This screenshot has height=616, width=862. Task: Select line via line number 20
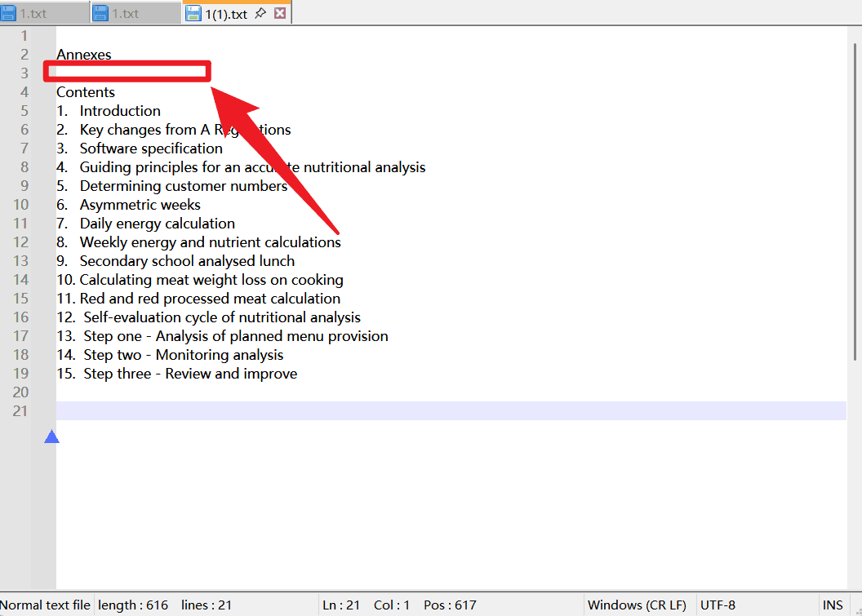(x=20, y=392)
